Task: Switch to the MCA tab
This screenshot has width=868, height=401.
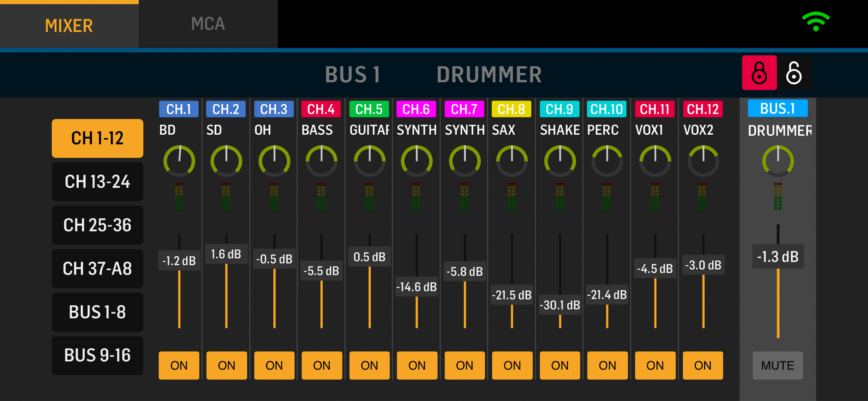Action: tap(208, 24)
